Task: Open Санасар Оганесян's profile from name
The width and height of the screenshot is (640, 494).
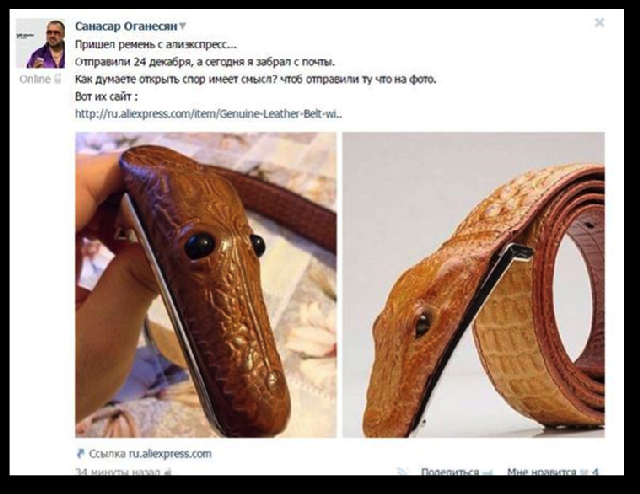Action: pos(127,26)
